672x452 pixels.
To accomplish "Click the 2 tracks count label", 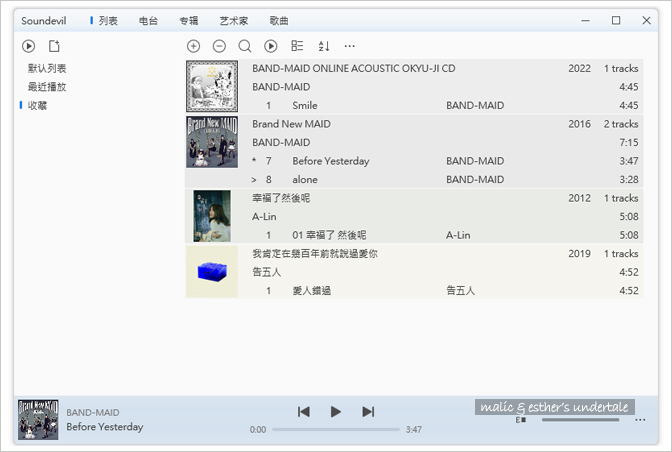I will click(x=621, y=124).
